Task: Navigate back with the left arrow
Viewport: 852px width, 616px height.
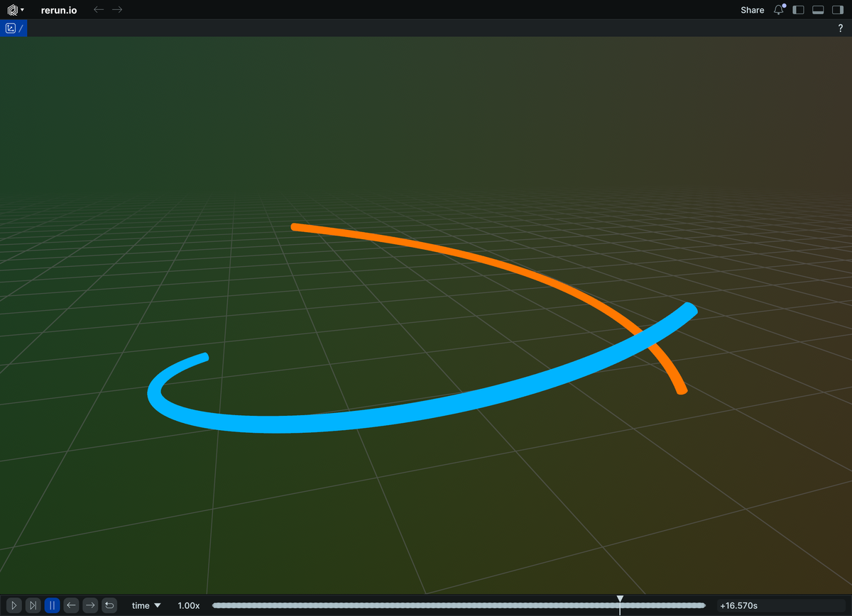Action: [99, 10]
